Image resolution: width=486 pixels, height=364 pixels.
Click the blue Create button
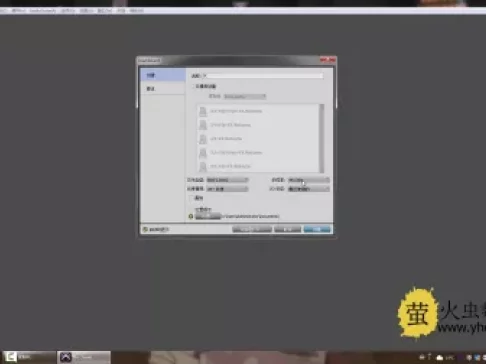pos(317,229)
